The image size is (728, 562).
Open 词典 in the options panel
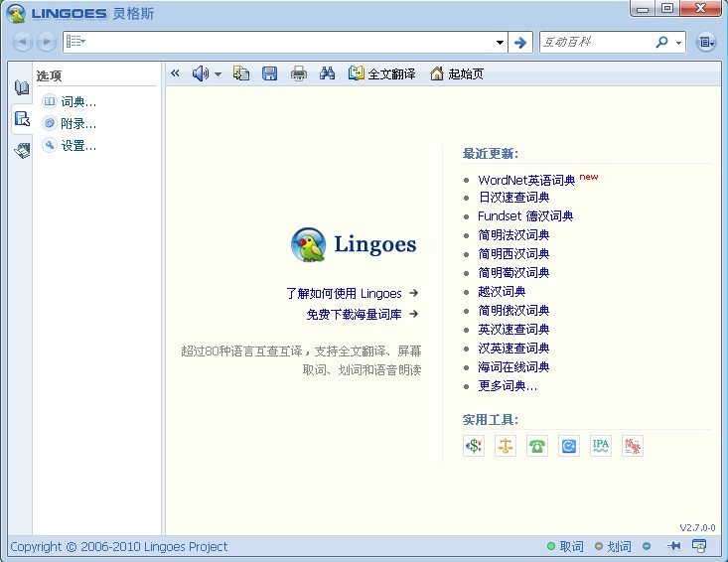click(77, 101)
